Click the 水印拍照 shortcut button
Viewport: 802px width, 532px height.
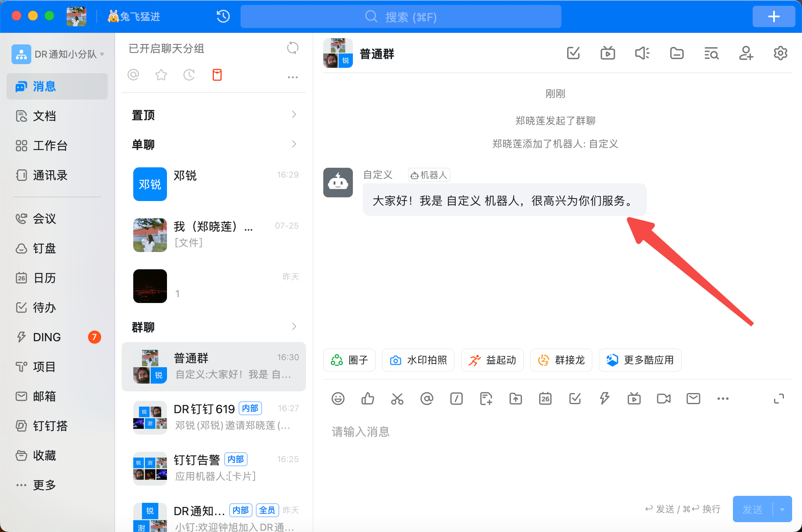point(418,360)
